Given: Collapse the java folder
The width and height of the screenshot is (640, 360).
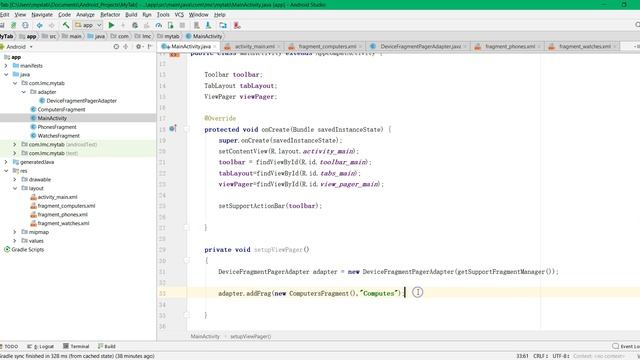Looking at the screenshot, I should (x=6, y=74).
